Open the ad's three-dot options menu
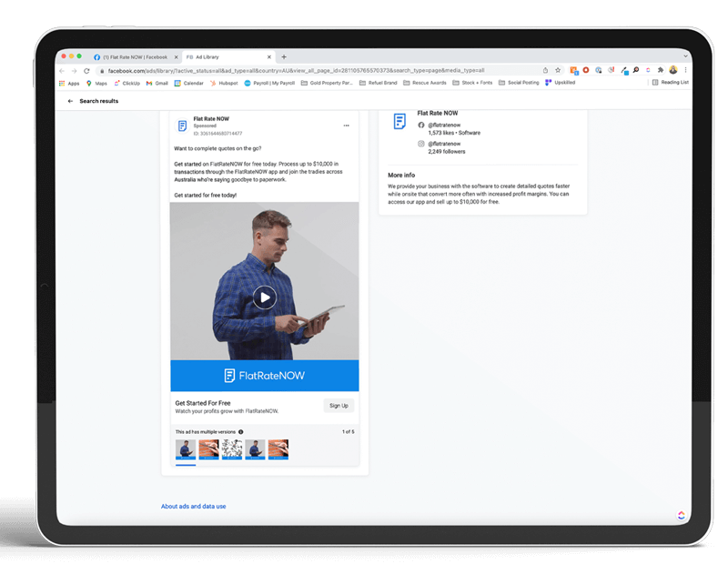 point(347,126)
